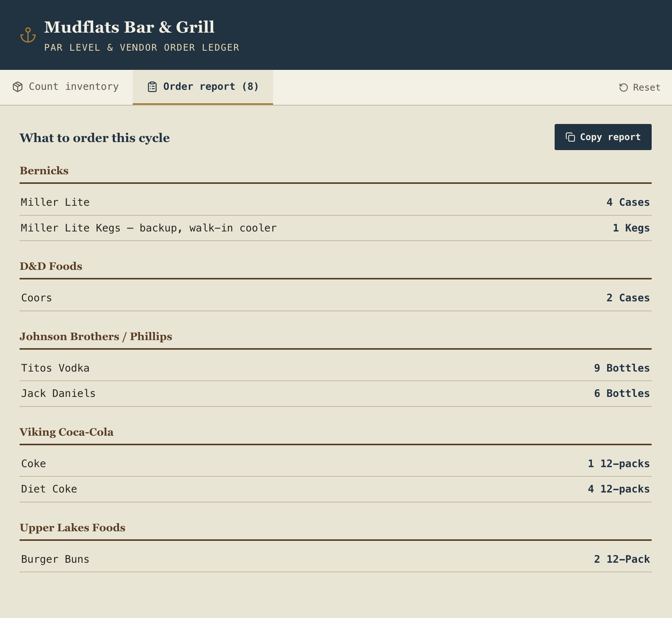Click the circular arrow Reset icon

(624, 88)
